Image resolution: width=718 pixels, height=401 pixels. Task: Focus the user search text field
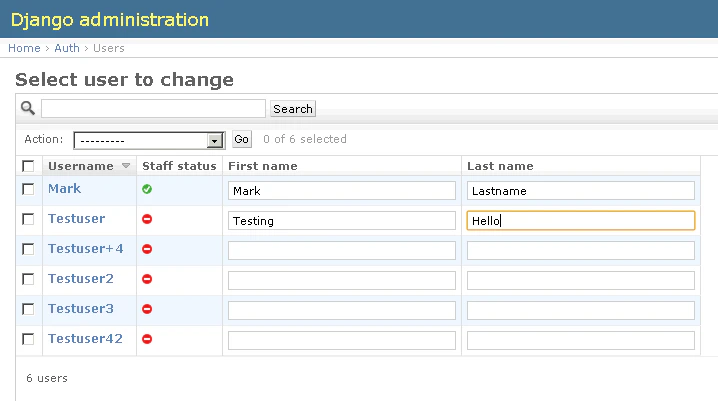pos(153,108)
